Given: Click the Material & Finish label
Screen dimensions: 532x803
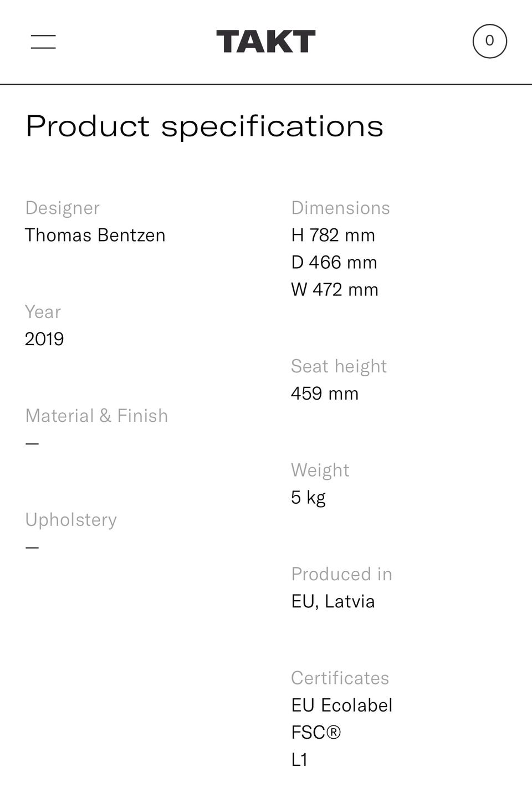Looking at the screenshot, I should coord(96,416).
